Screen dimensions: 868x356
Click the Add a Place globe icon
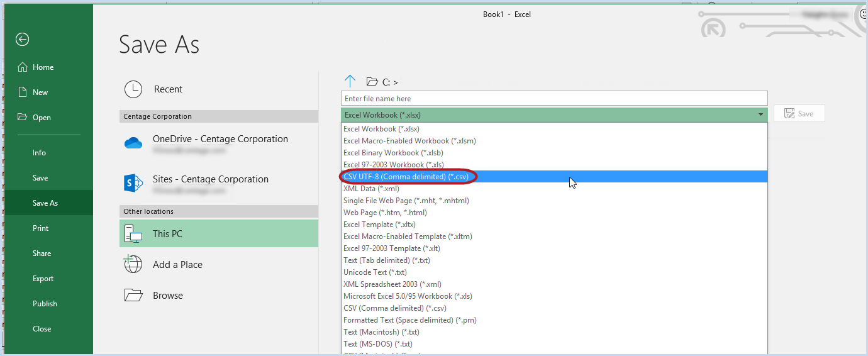click(x=133, y=265)
